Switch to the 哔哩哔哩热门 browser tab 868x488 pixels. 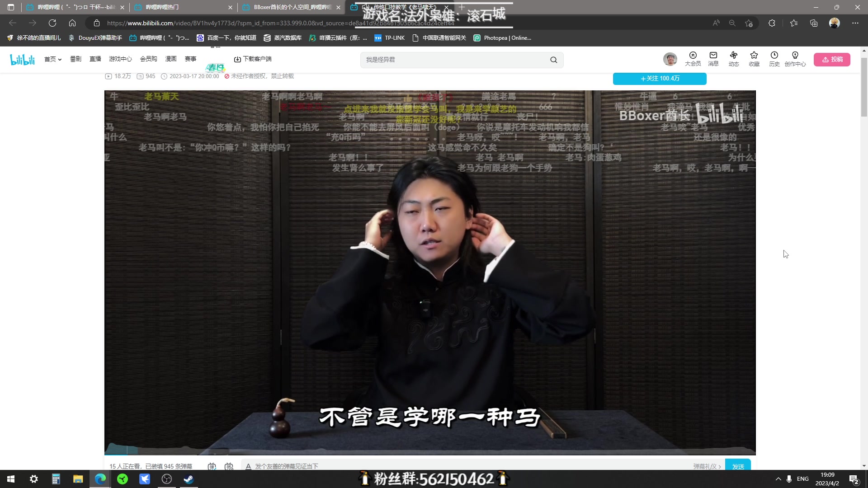point(183,7)
